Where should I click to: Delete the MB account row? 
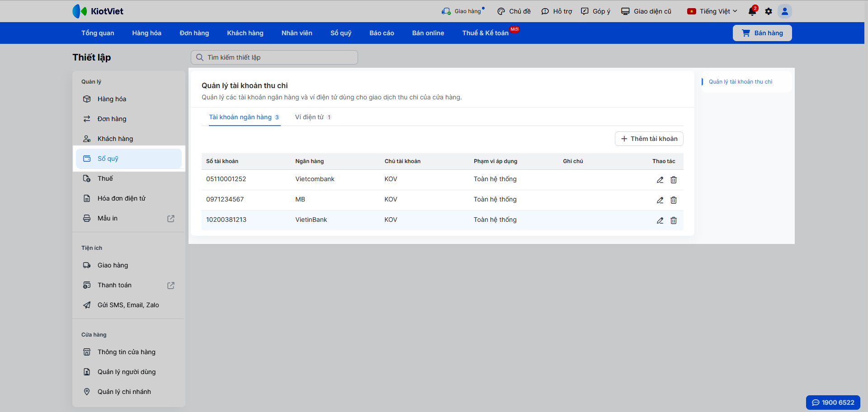(674, 200)
